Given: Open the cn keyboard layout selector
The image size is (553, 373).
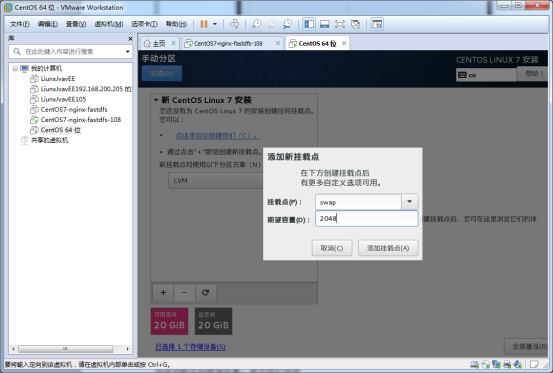Looking at the screenshot, I should point(486,75).
